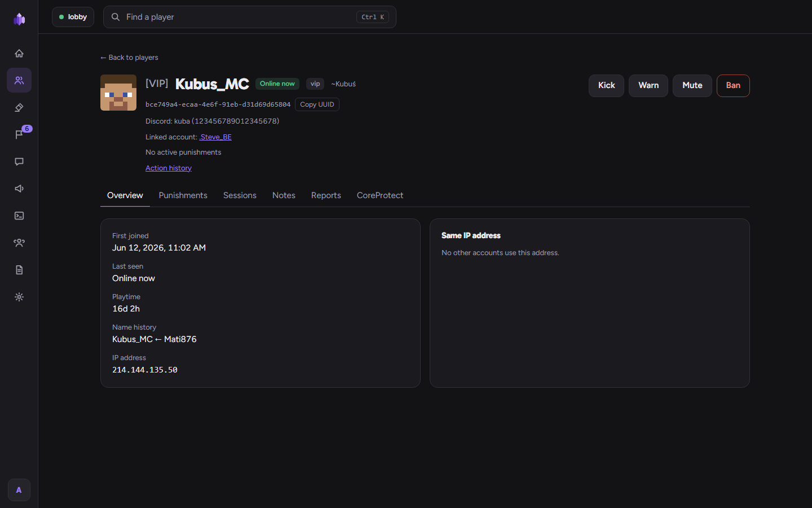Click the UUID text bce749a4-ecaa
This screenshot has height=508, width=812.
[x=218, y=104]
